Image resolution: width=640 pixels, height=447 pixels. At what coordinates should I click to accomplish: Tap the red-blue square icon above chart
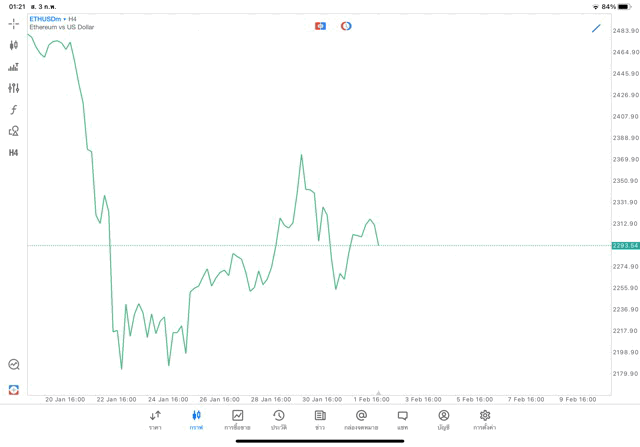point(320,26)
